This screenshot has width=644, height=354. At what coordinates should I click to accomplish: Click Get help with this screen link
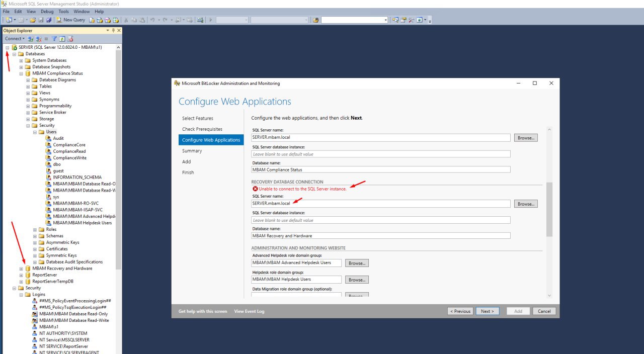click(x=203, y=311)
